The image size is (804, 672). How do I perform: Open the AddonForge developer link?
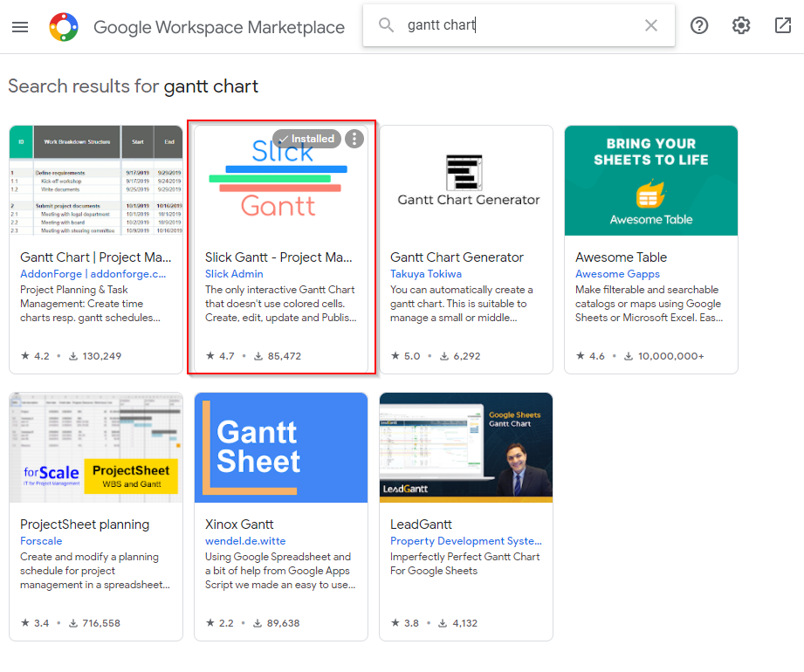(x=93, y=274)
